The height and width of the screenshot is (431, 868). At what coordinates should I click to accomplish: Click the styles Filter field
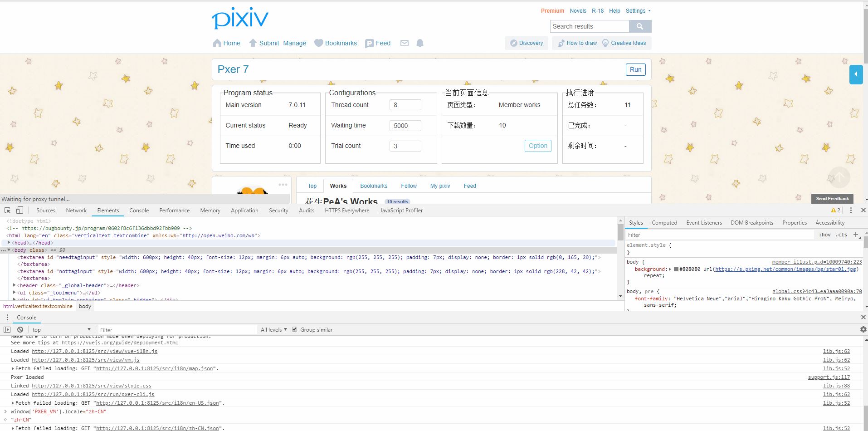720,235
